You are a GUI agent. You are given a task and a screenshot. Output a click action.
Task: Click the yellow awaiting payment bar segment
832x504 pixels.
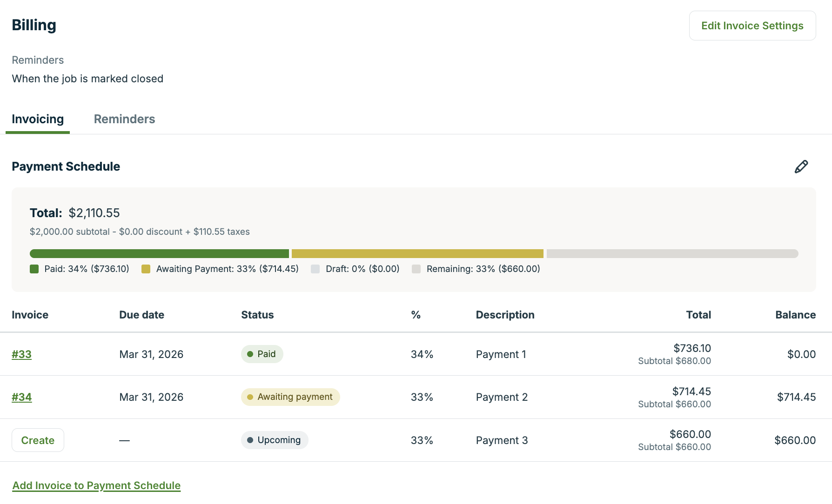(x=417, y=254)
